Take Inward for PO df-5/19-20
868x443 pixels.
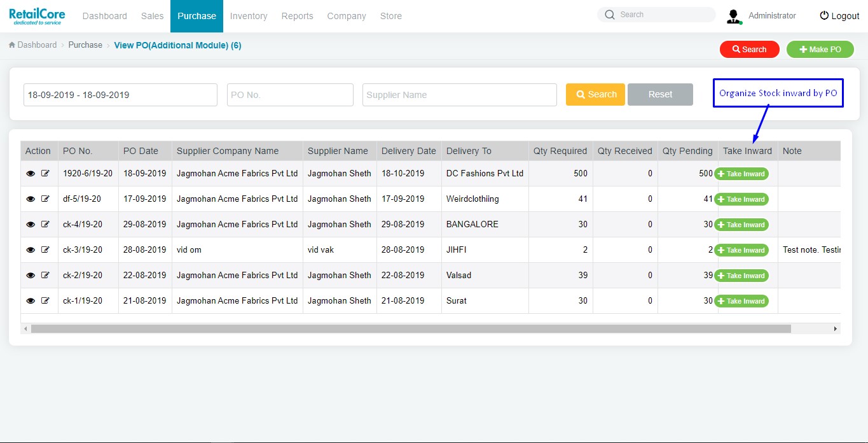pyautogui.click(x=741, y=199)
